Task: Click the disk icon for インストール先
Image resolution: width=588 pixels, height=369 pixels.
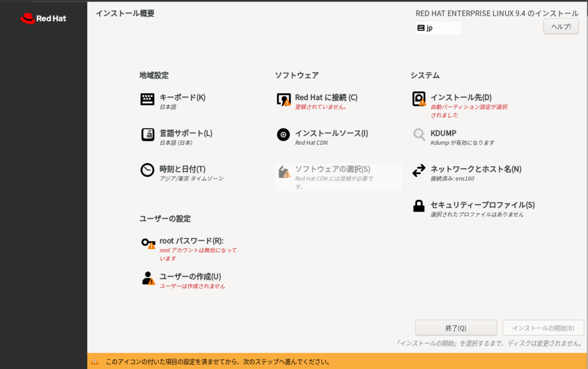Action: tap(419, 99)
